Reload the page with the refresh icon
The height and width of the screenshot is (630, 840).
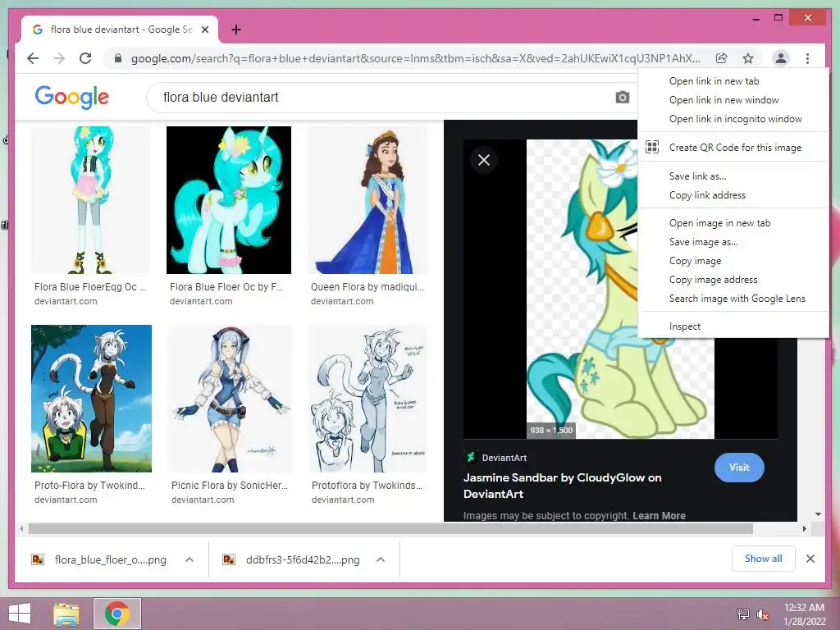[x=85, y=58]
